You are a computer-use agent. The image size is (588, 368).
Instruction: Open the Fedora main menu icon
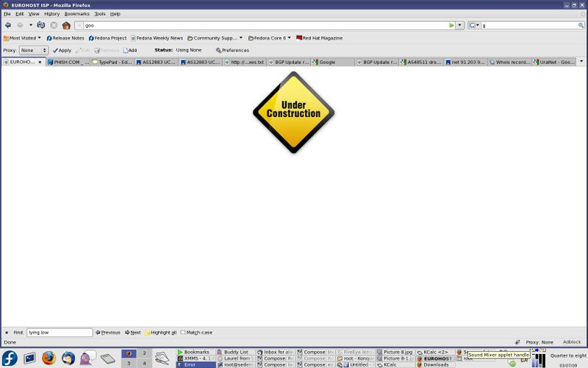[x=10, y=358]
